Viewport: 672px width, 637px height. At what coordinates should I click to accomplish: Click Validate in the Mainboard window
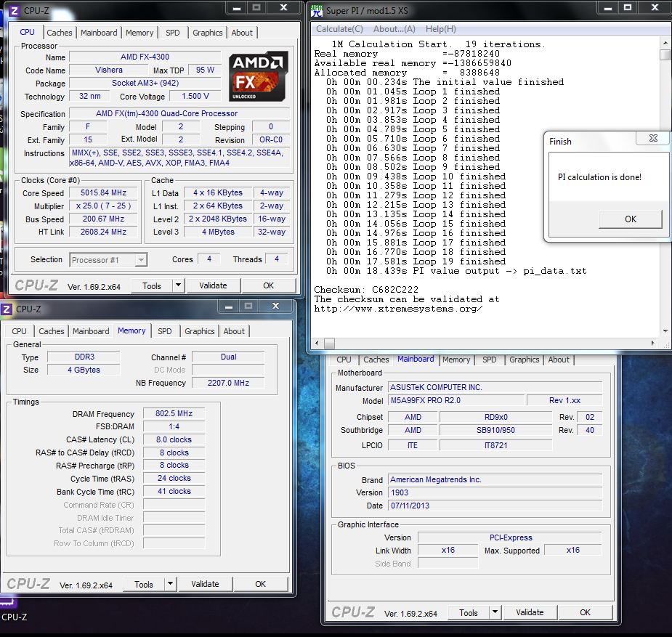coord(530,612)
